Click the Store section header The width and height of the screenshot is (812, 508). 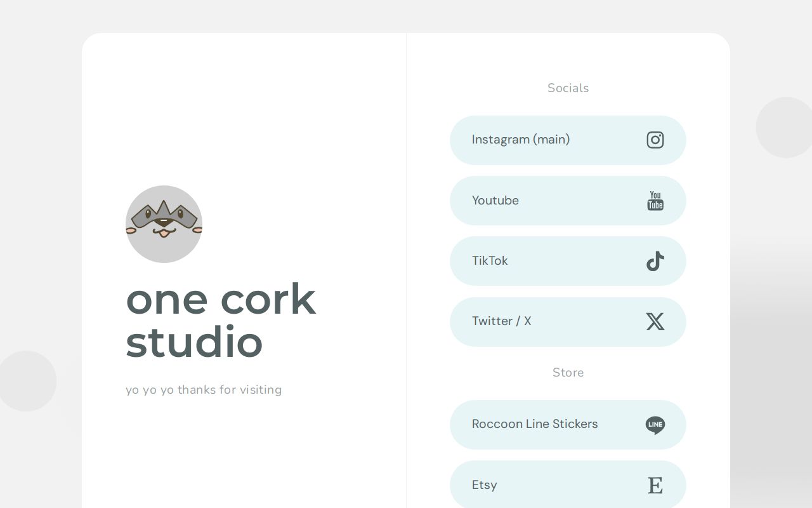point(568,373)
